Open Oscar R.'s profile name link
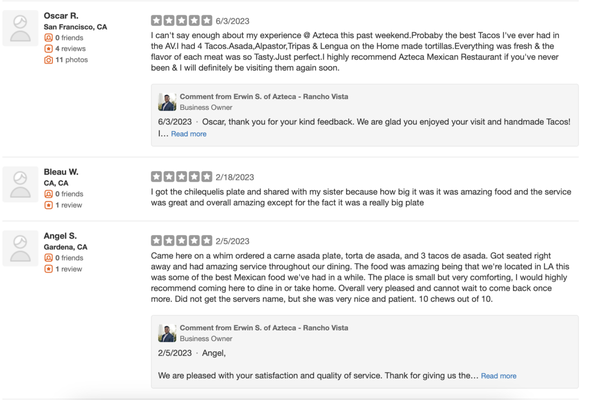Image resolution: width=589 pixels, height=400 pixels. click(x=61, y=16)
